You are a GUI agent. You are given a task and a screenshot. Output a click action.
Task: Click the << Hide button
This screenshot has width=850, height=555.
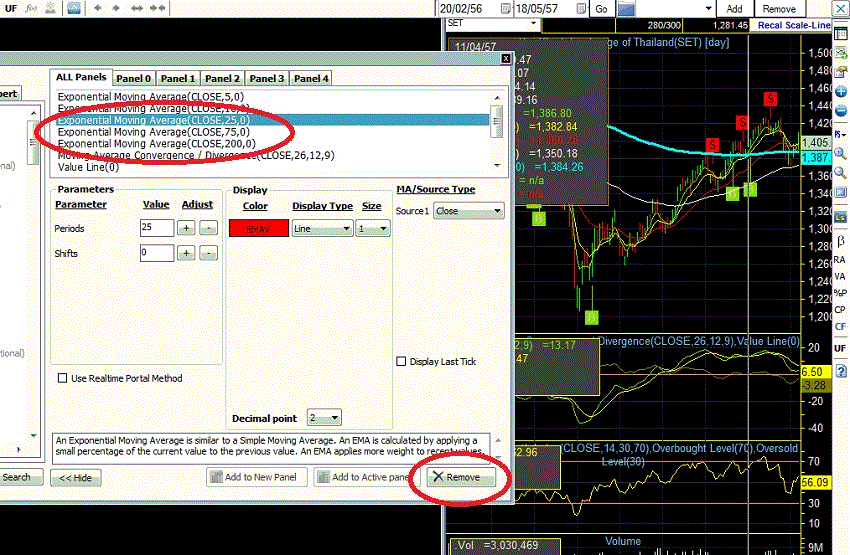point(75,478)
